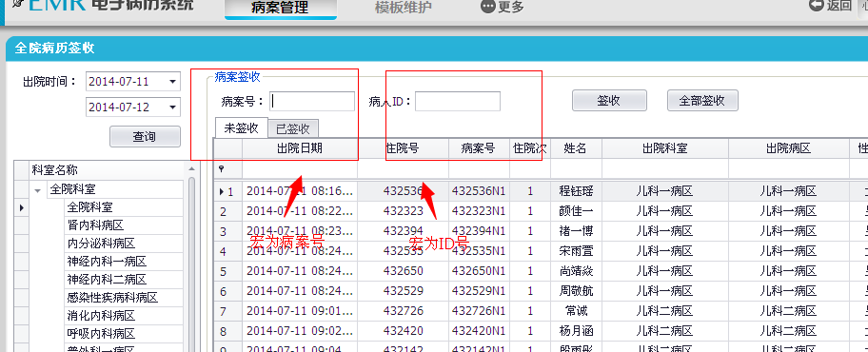Focus the 病案号 input field
This screenshot has height=352, width=868.
coord(313,101)
